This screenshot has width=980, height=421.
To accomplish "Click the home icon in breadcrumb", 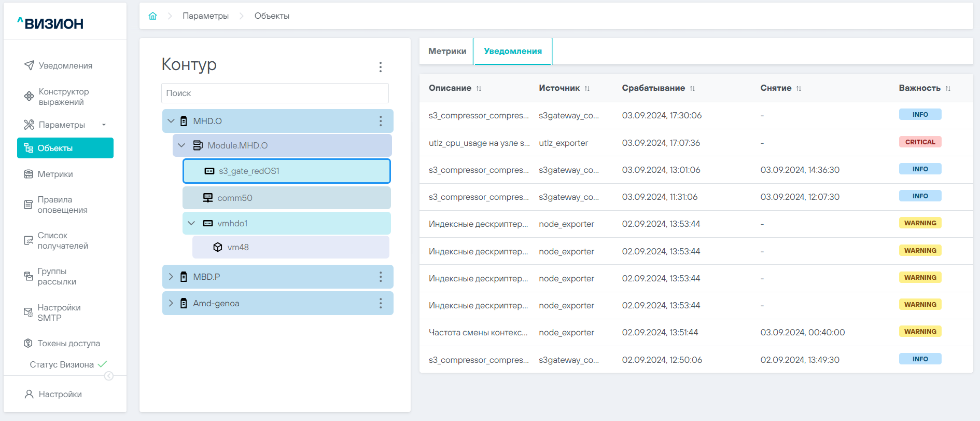I will click(x=152, y=16).
